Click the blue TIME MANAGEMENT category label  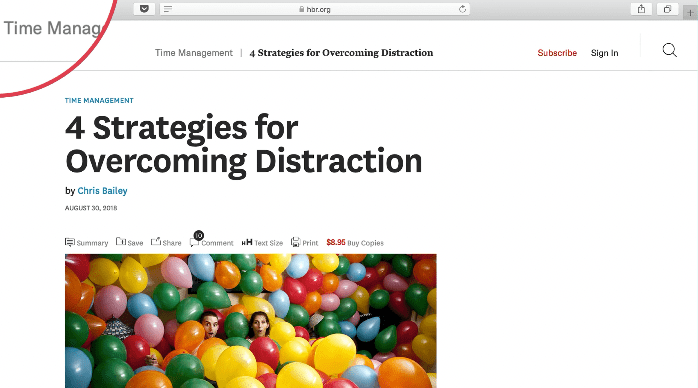coord(99,101)
